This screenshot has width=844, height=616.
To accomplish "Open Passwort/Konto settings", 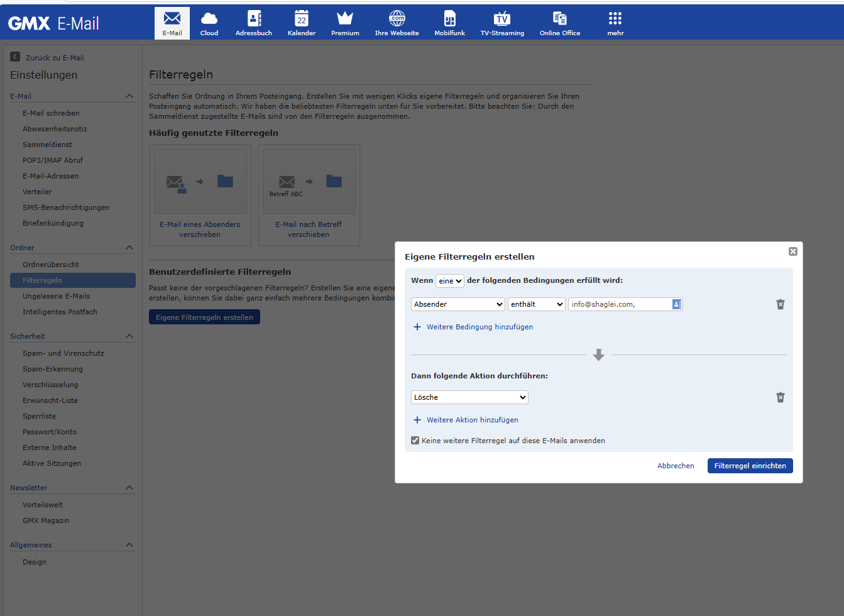I will pyautogui.click(x=50, y=432).
